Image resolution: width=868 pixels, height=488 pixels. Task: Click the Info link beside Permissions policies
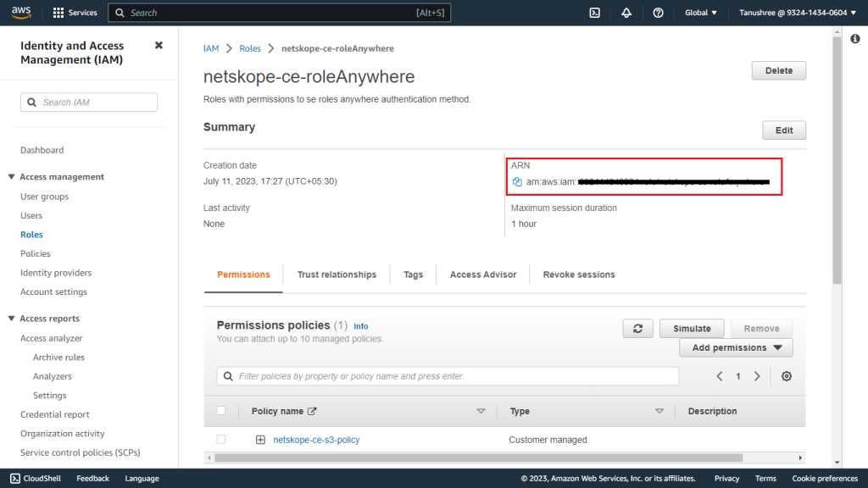click(x=360, y=326)
